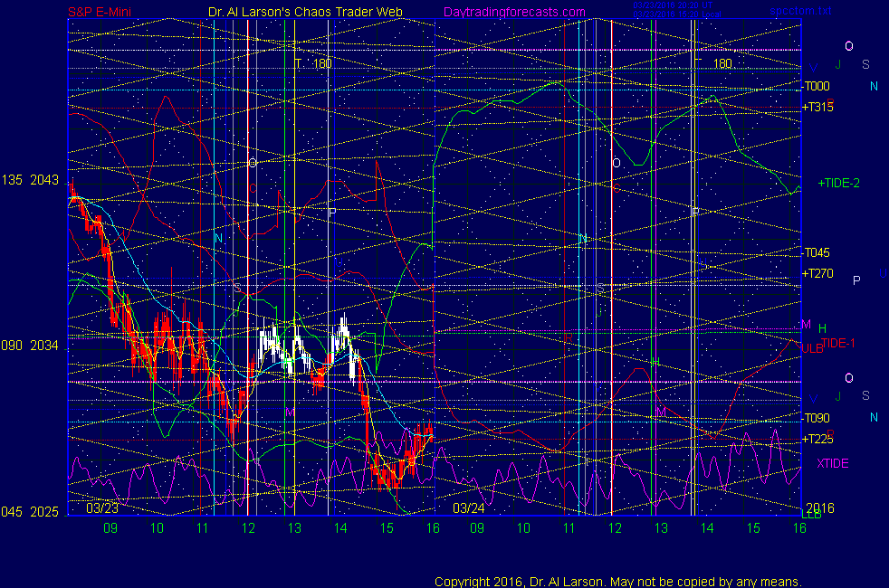This screenshot has height=588, width=889.
Task: Click the '-T000' level label
Action: coord(816,86)
